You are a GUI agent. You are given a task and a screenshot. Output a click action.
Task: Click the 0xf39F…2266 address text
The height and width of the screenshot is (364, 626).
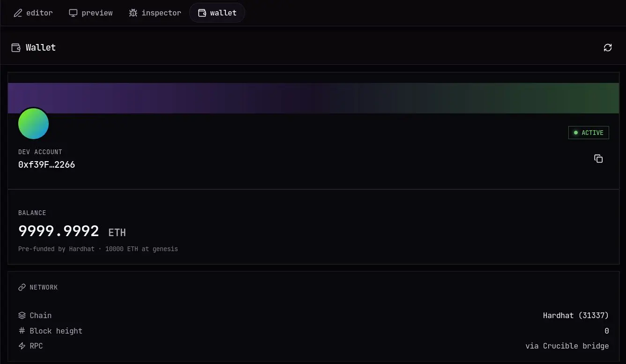click(x=46, y=164)
